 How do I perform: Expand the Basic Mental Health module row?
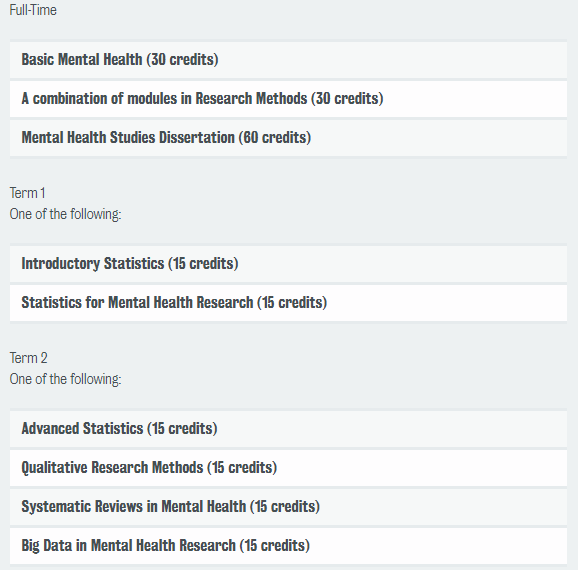click(x=288, y=60)
